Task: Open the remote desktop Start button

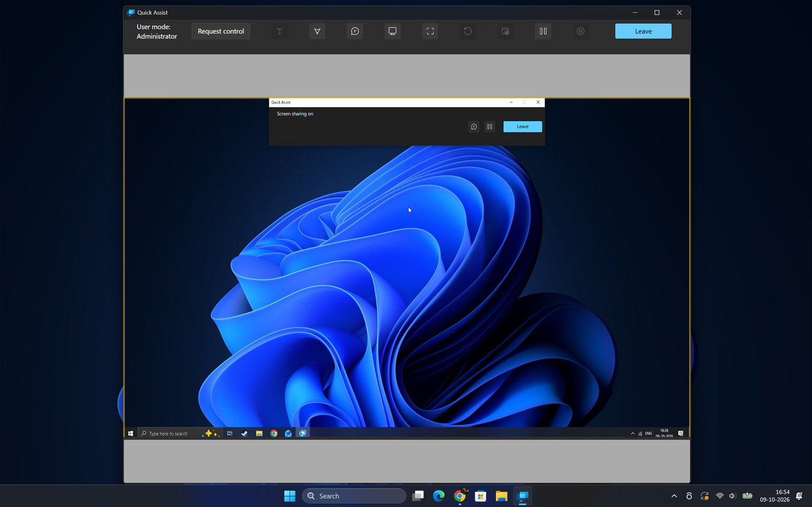Action: [x=130, y=434]
